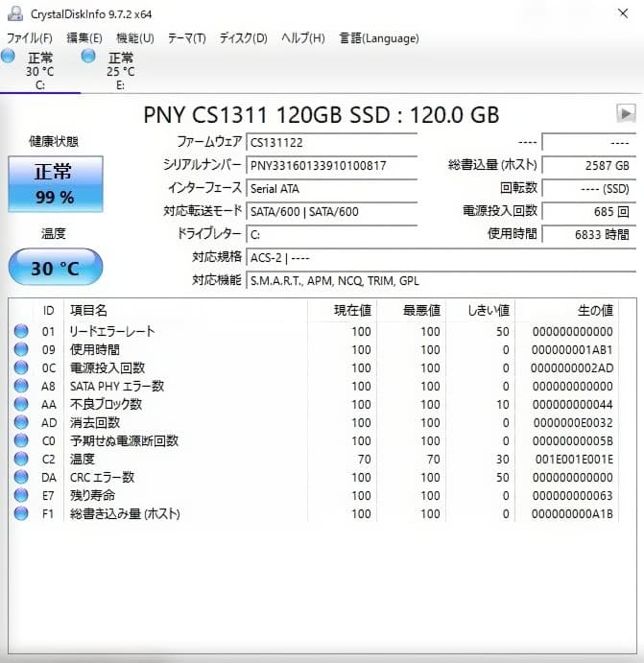This screenshot has height=663, width=644.
Task: Select the 残り寿命 attribute row
Action: pyautogui.click(x=314, y=495)
